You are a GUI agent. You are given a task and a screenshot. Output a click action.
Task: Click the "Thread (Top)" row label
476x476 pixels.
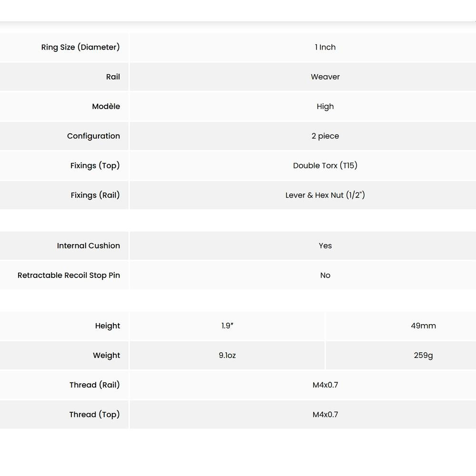tap(95, 414)
